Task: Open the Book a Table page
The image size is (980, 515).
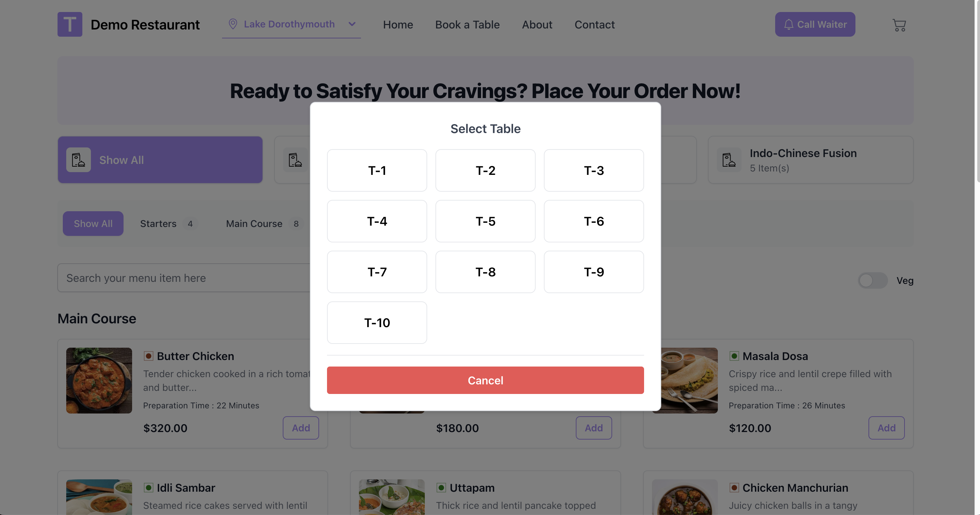Action: point(467,25)
